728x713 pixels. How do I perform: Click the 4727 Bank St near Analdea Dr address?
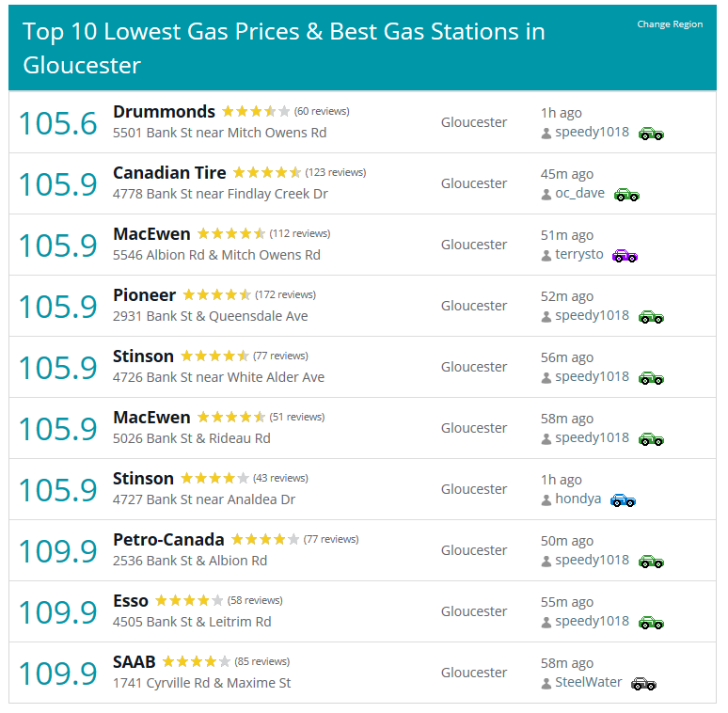point(204,499)
